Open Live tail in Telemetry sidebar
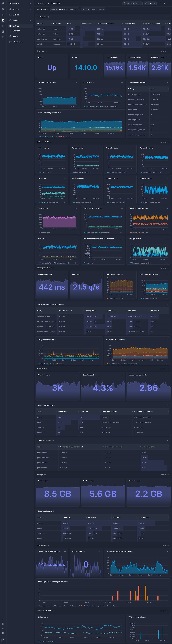This screenshot has height=644, width=172. click(20, 15)
